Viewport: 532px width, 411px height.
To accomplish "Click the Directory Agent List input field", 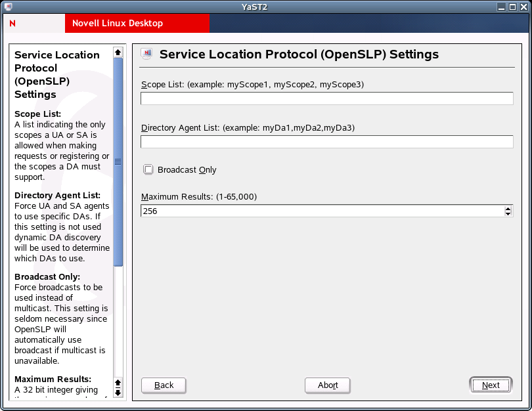I will point(326,142).
